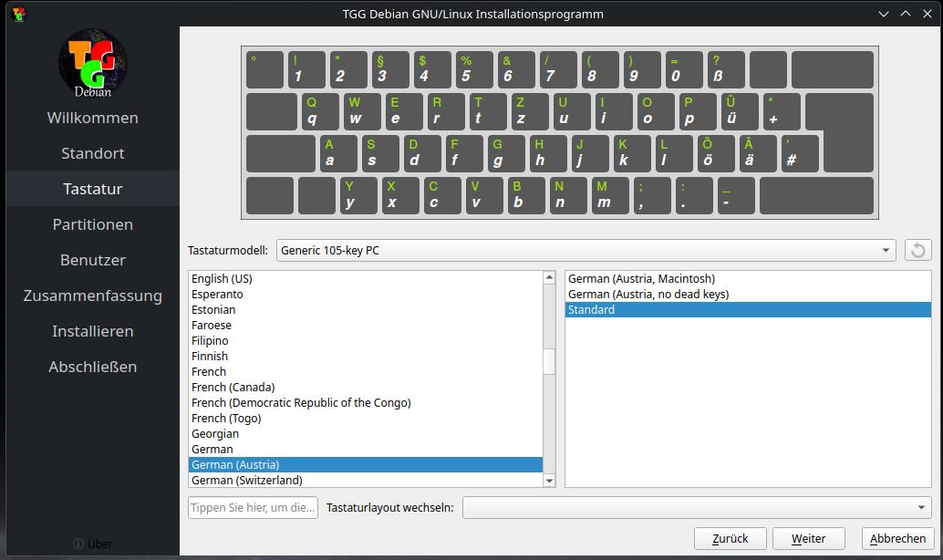Go to the Partitionen step
Image resolution: width=943 pixels, height=560 pixels.
(x=92, y=224)
